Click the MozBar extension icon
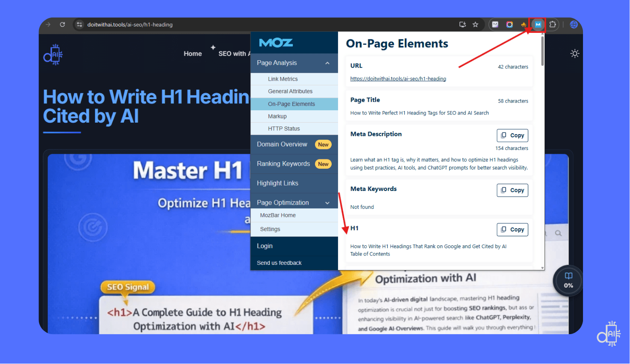This screenshot has height=364, width=630. pos(538,25)
